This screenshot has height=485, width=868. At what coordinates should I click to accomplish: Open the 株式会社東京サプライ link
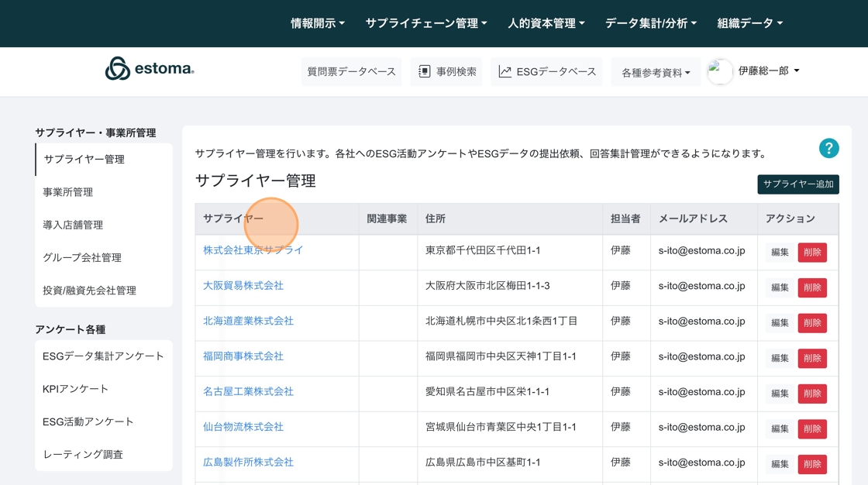point(253,250)
